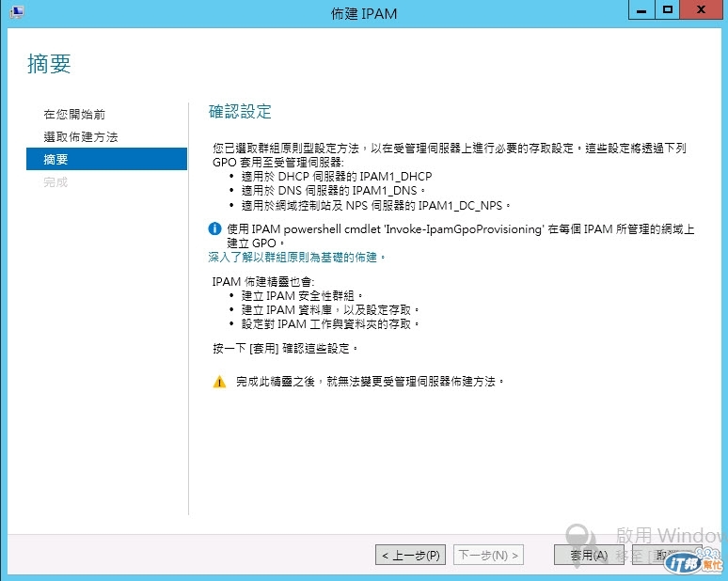Click the 設定對 IPAM 工作與資料夾的存取 bullet
The image size is (728, 581).
coord(330,324)
